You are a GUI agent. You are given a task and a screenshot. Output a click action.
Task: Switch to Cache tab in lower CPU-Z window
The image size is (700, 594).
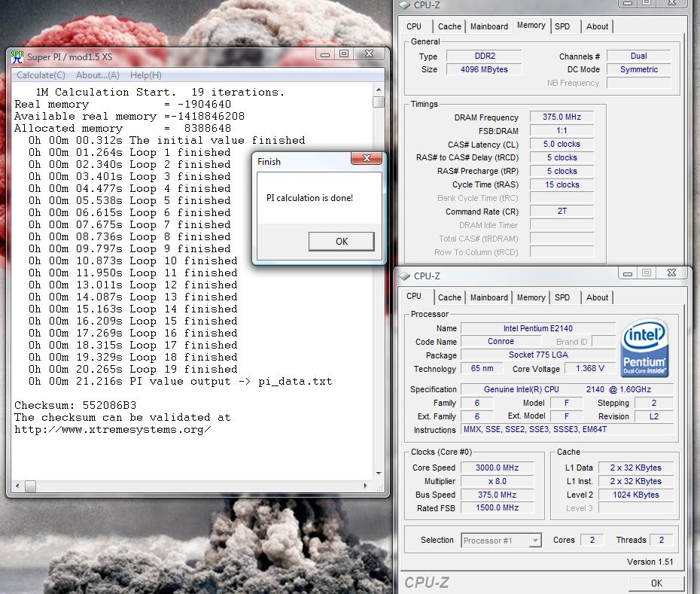pos(449,297)
